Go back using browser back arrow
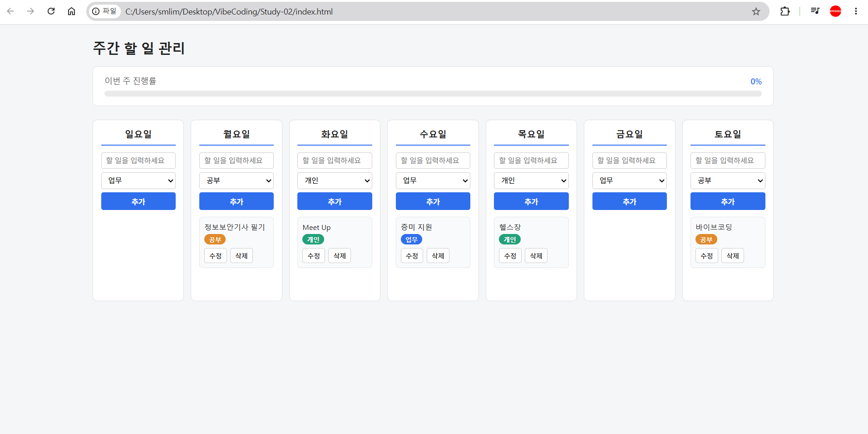 click(10, 11)
